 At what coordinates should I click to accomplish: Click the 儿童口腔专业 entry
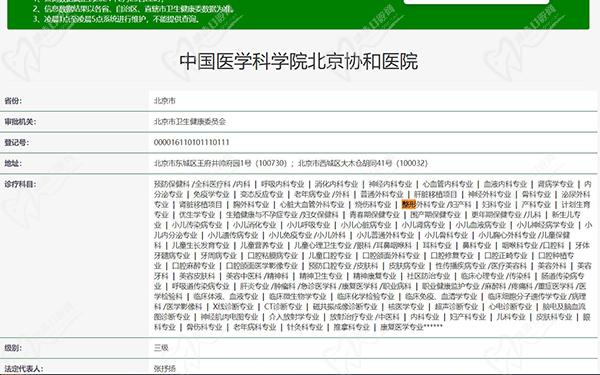click(329, 256)
